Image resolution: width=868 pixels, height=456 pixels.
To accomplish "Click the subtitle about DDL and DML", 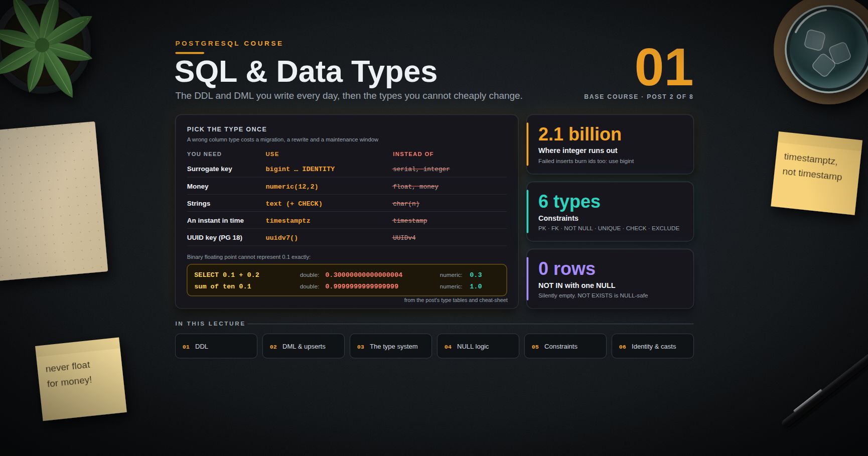I will click(349, 96).
